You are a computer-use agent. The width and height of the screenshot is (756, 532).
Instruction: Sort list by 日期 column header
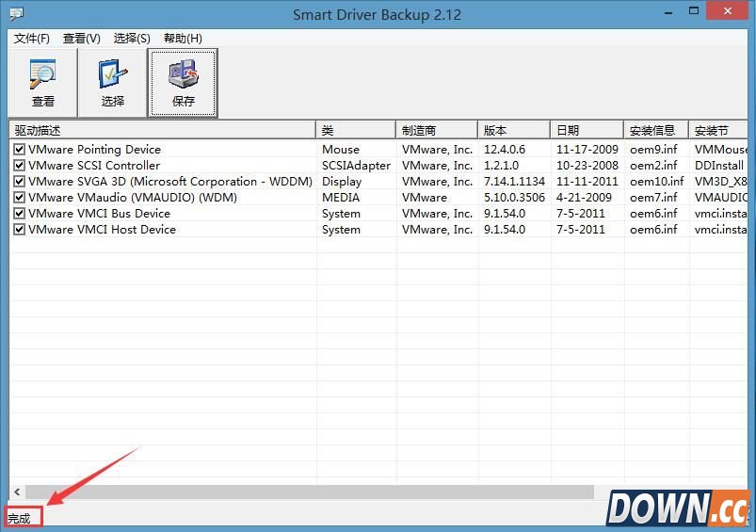tap(586, 130)
